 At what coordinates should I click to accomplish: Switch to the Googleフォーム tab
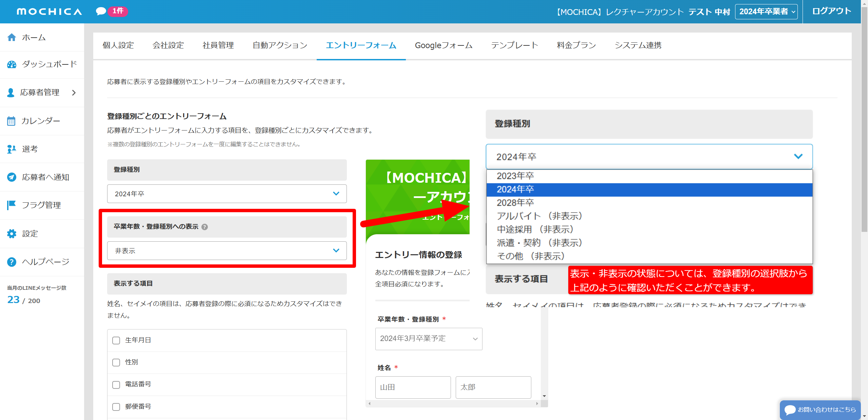coord(443,45)
